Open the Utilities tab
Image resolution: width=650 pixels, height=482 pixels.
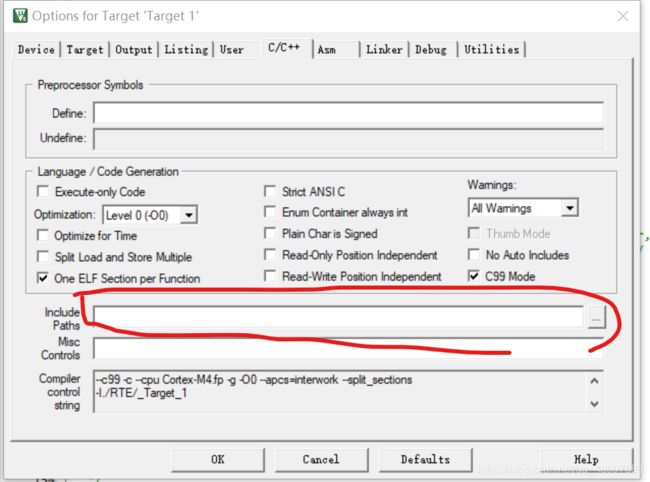(x=492, y=50)
